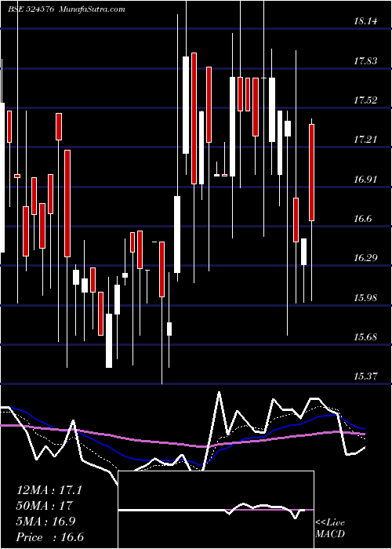Click the 16.91 price axis label
Viewport: 392px width, 549px height.
[365, 180]
